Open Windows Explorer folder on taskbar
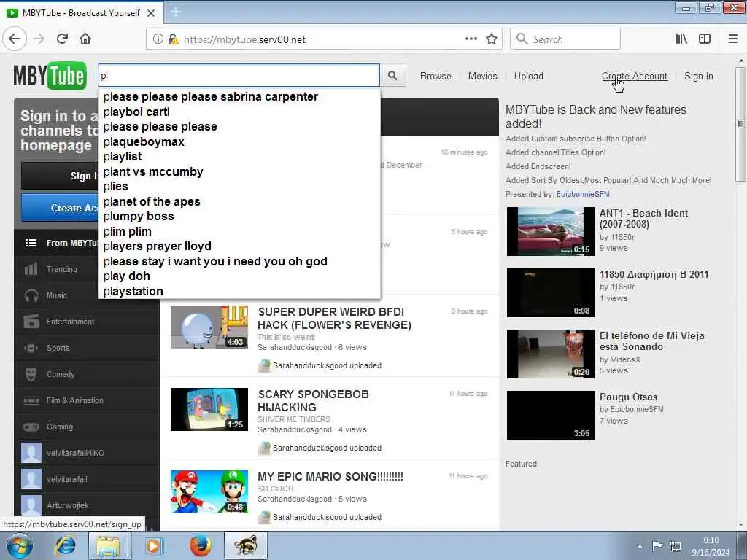 click(109, 545)
